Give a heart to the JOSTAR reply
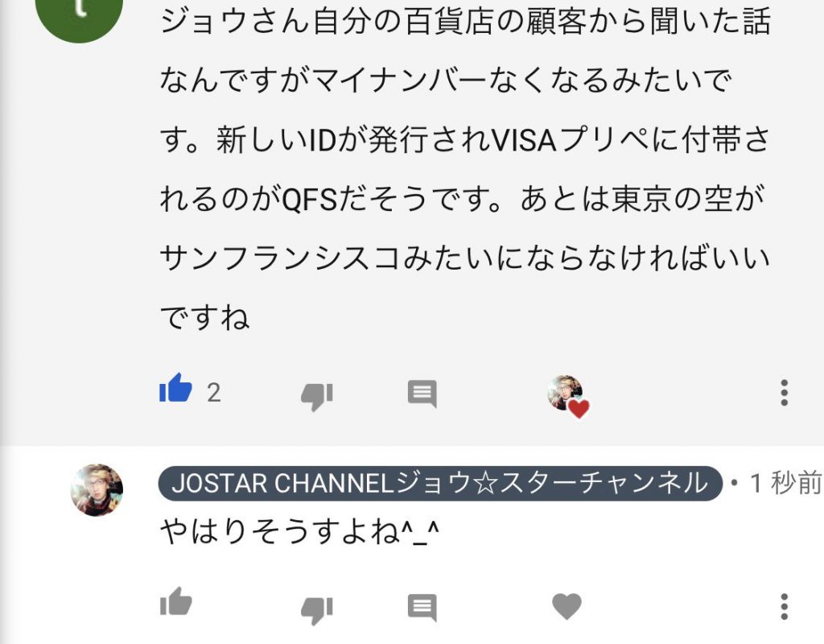Image resolution: width=824 pixels, height=644 pixels. (567, 606)
